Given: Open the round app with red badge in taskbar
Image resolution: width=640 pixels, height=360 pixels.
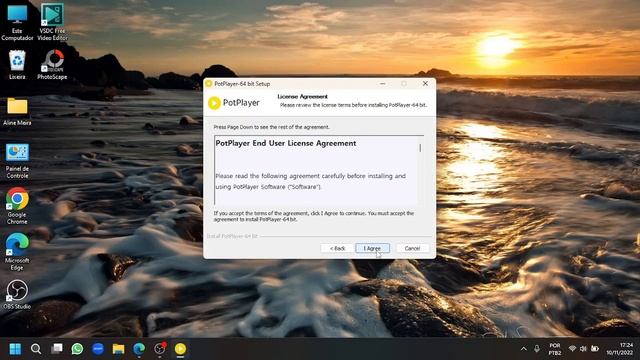Looking at the screenshot, I should click(160, 349).
